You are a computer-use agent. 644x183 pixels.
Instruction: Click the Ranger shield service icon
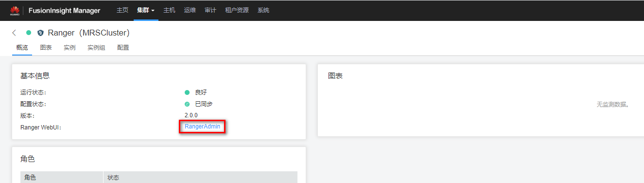[x=40, y=33]
